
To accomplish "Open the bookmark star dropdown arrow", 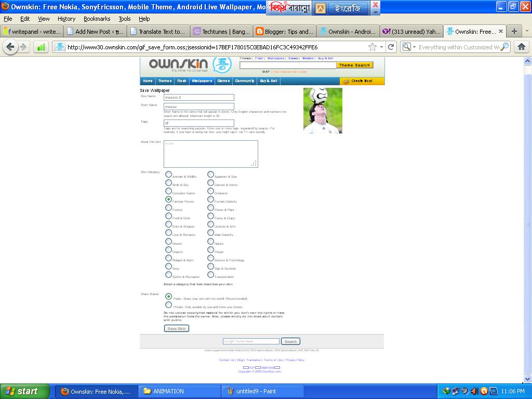I will [x=381, y=47].
